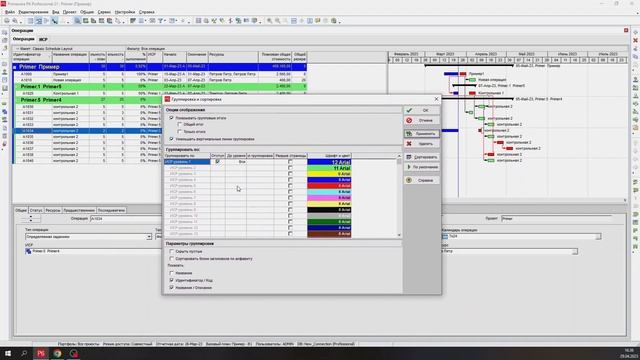This screenshot has height=360, width=640.
Task: Click the Filter funnel toolbar icon
Action: click(160, 21)
